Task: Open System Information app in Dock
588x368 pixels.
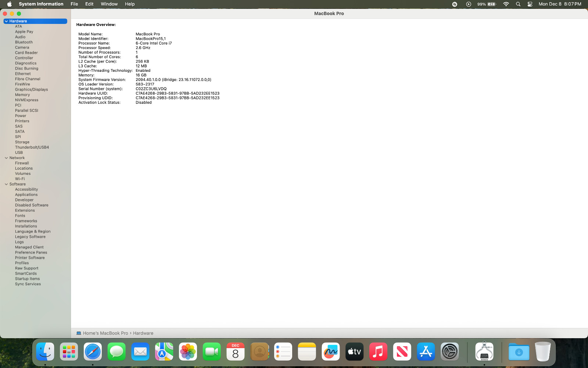Action: point(484,351)
